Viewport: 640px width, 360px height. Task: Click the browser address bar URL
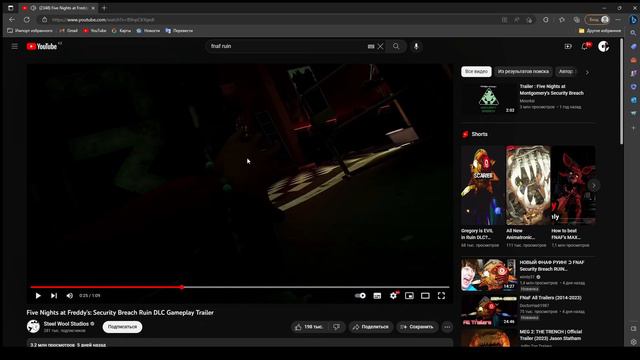click(103, 20)
